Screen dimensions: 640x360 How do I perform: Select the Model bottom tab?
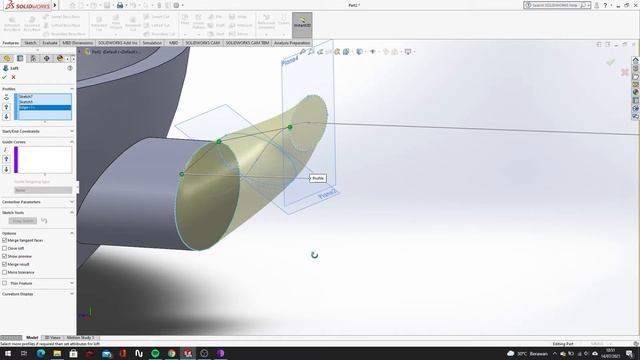[32, 338]
